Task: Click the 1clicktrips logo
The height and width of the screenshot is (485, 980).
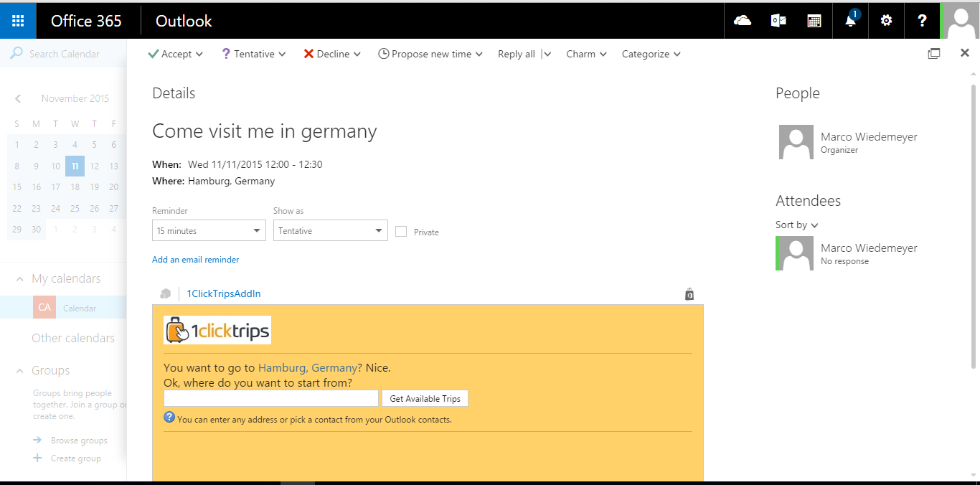Action: [217, 330]
